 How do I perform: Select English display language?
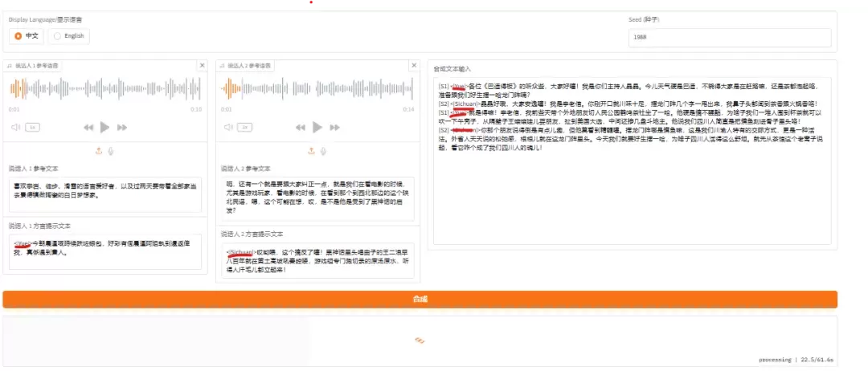[68, 36]
